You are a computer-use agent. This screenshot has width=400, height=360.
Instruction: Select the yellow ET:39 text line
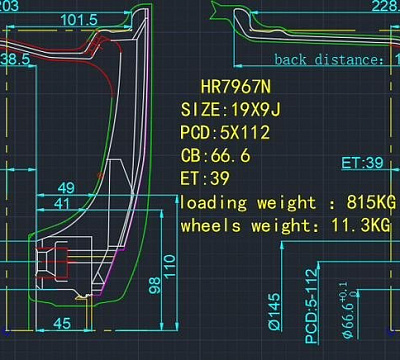[x=205, y=178]
